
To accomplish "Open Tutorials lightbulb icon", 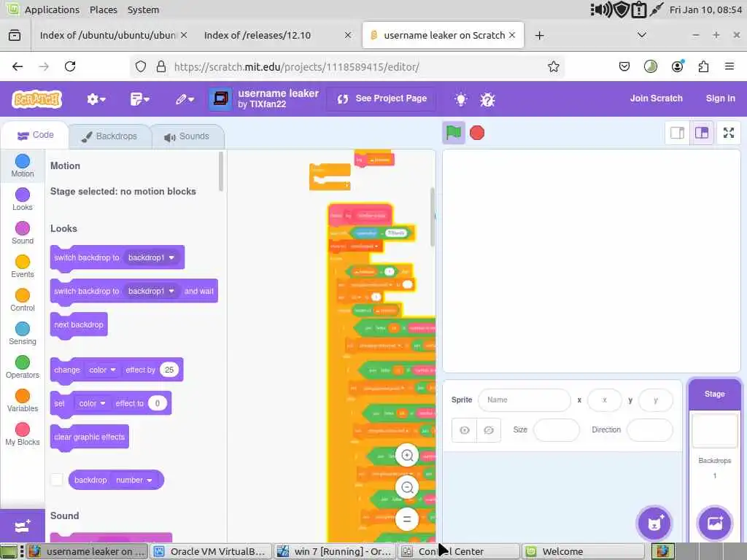I will tap(460, 99).
